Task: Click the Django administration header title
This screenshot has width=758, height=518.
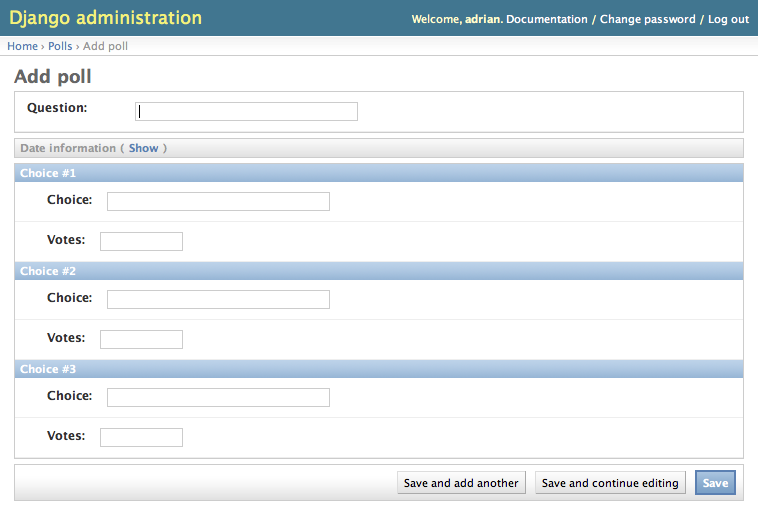Action: [105, 18]
